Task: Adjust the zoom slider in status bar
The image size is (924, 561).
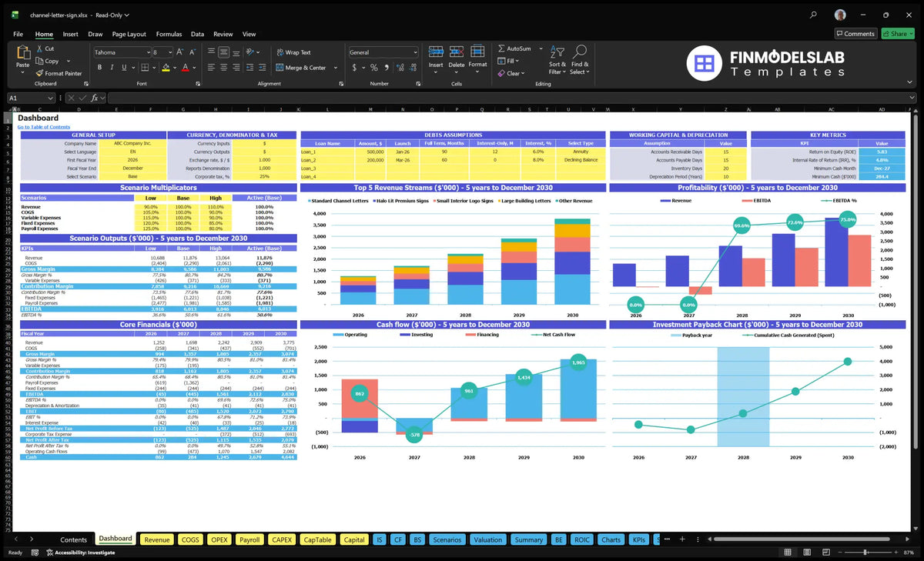Action: [865, 553]
